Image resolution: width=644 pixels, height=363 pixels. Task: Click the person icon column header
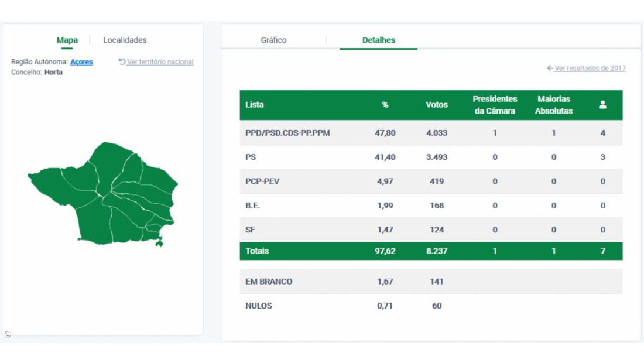point(602,105)
